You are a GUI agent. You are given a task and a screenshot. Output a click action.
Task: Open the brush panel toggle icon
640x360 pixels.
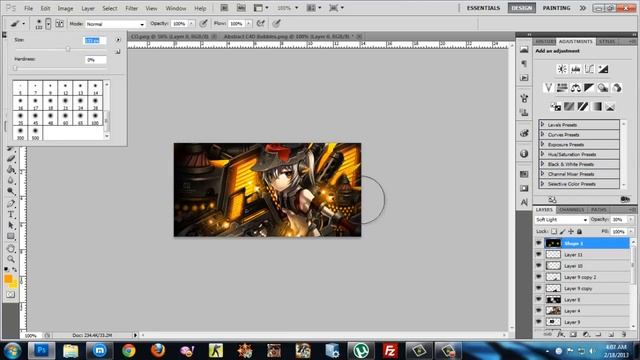pyautogui.click(x=60, y=24)
